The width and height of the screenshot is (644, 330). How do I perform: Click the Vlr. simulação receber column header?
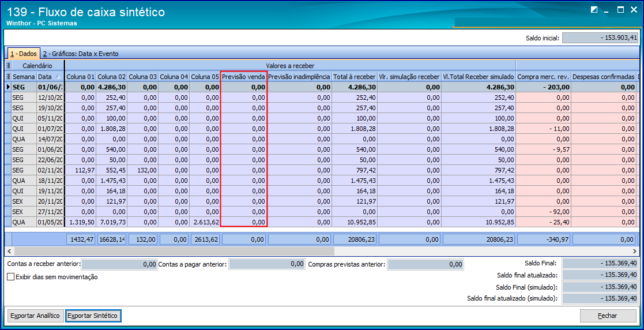(409, 76)
